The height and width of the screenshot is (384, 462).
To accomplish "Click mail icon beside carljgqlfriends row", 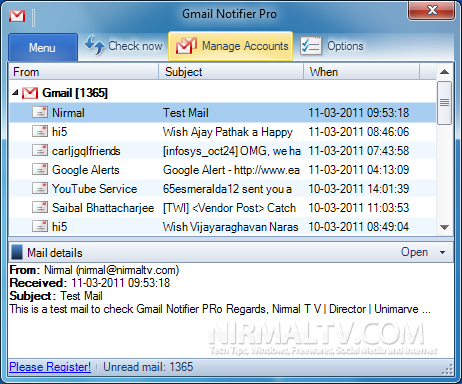I will [40, 150].
